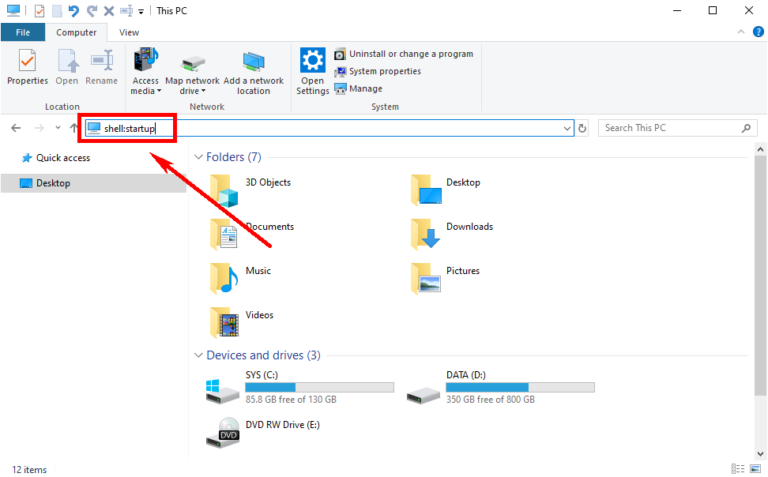The image size is (768, 477).
Task: Click the Refresh button beside address bar
Action: pos(583,128)
